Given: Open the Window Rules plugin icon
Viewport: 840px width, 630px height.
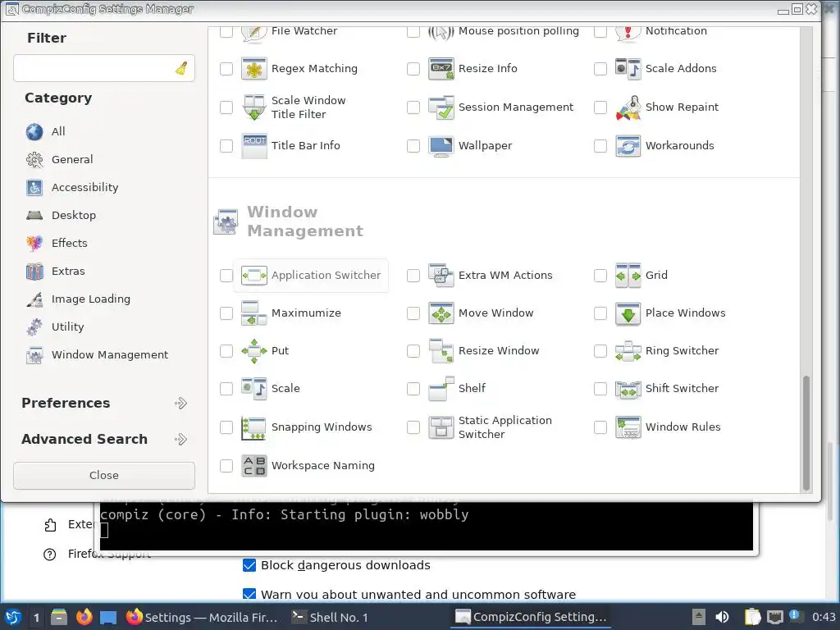Looking at the screenshot, I should pos(628,427).
